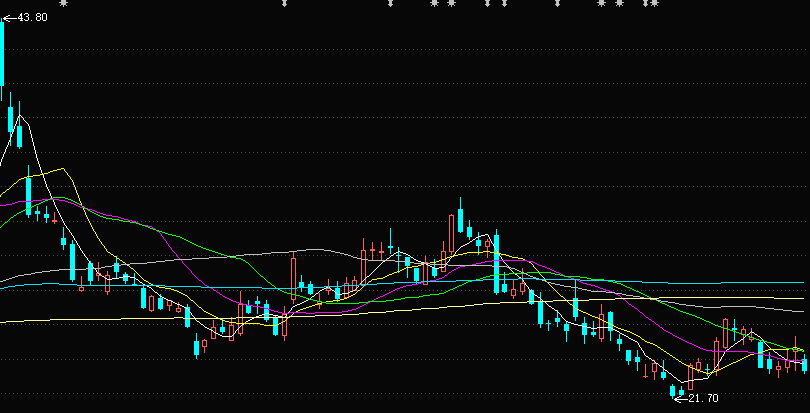Click the 43.80 high price label

pos(33,18)
